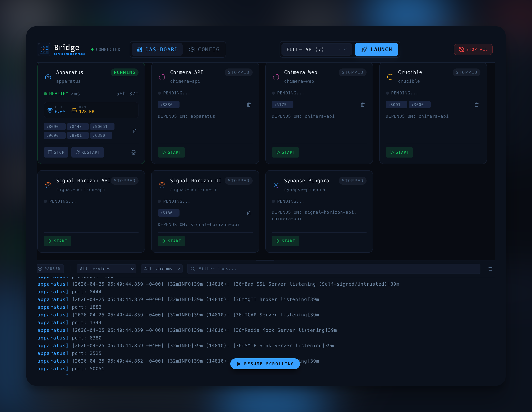
Task: Click the HEALTHY status label
Action: [x=59, y=94]
